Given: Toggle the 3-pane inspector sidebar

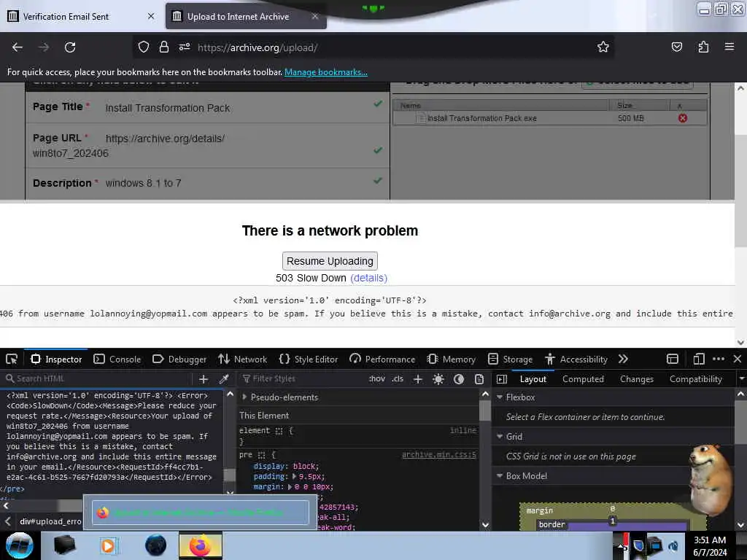Looking at the screenshot, I should click(x=502, y=379).
